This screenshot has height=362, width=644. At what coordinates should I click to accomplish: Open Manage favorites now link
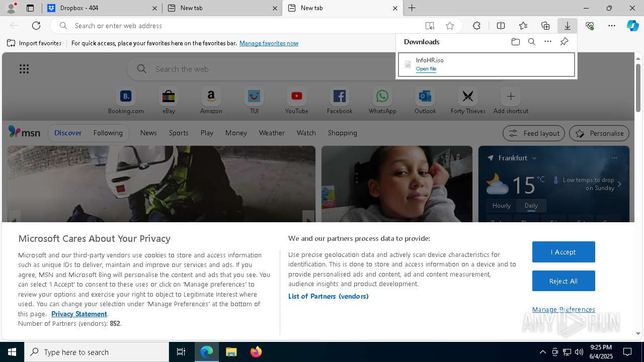point(269,43)
